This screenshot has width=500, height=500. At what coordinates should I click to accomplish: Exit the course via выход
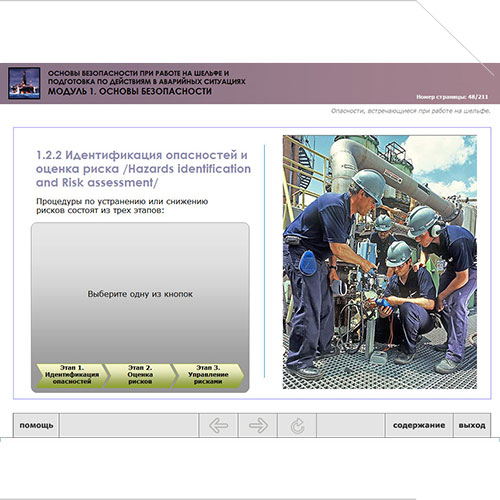(x=472, y=425)
